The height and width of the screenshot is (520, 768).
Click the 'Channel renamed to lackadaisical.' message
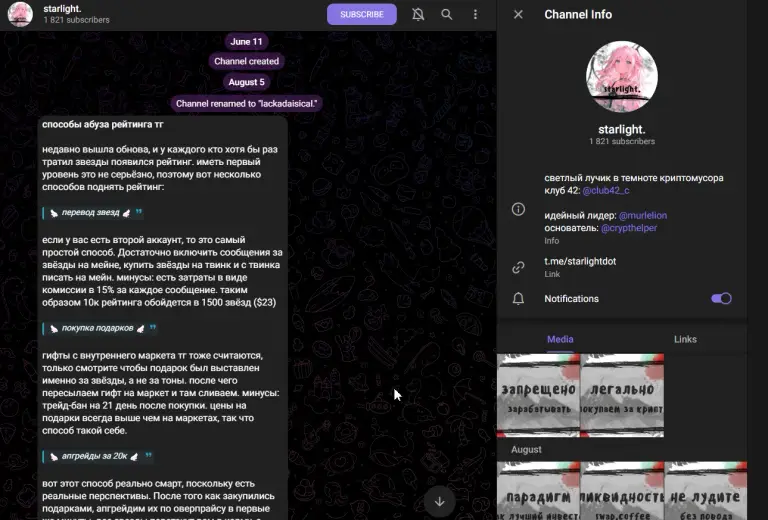pyautogui.click(x=246, y=103)
